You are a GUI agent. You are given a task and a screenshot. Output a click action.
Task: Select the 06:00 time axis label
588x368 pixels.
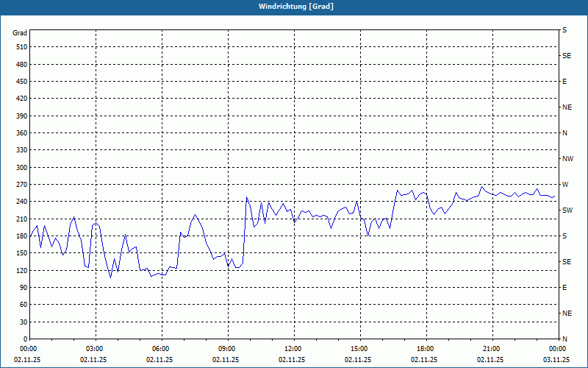tap(162, 349)
